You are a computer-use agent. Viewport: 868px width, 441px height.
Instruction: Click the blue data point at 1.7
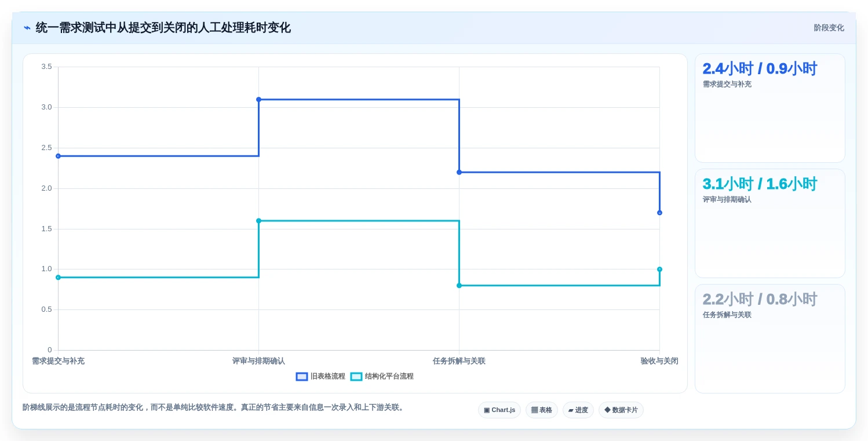659,213
